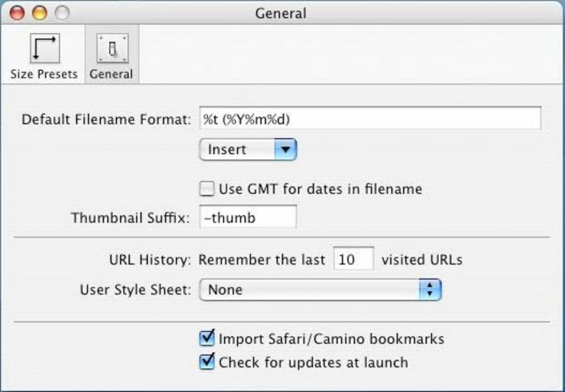Screen dimensions: 565x392
Task: Click the Check for updates label text
Action: [x=313, y=363]
